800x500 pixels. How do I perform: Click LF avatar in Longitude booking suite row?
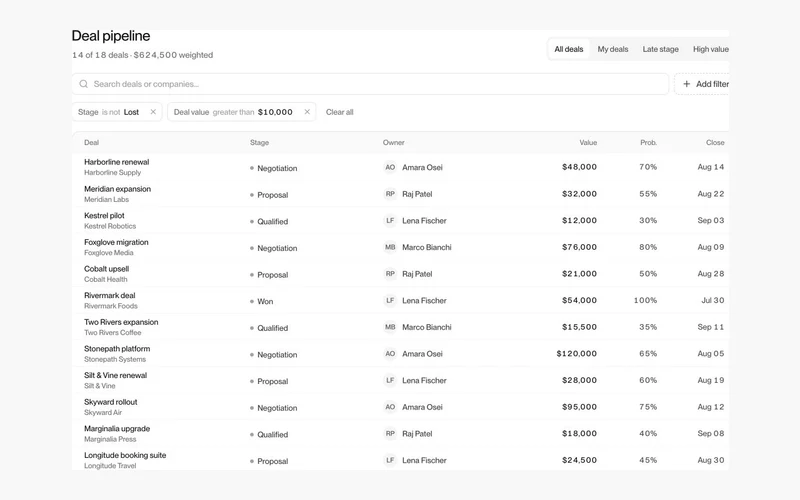[x=390, y=460]
